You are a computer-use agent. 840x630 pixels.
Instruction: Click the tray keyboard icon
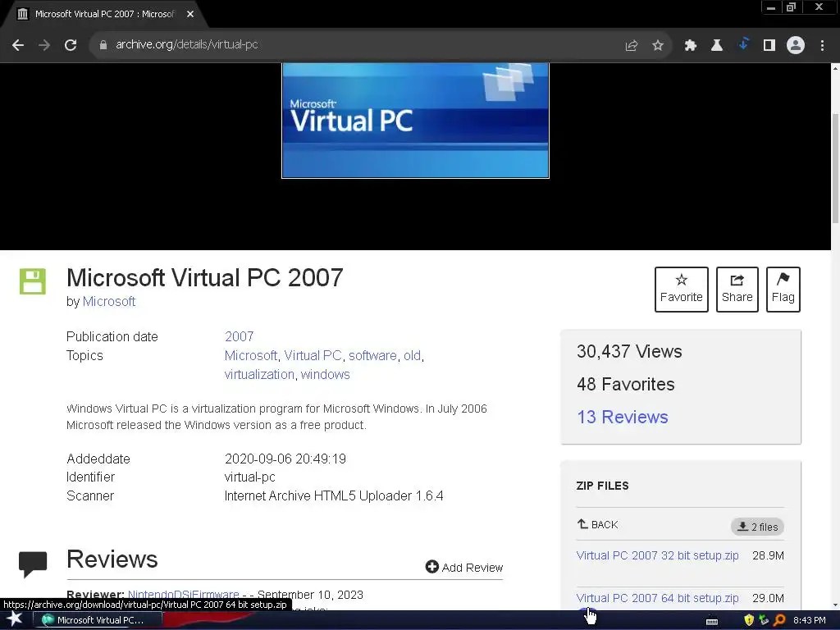point(712,621)
